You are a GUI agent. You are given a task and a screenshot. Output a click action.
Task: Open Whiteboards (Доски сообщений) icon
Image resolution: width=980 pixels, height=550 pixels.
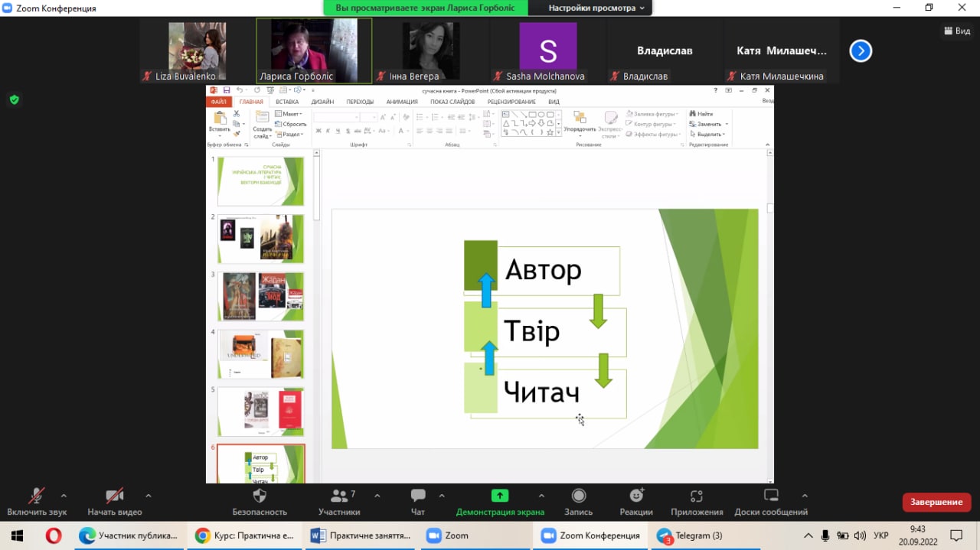tap(771, 496)
